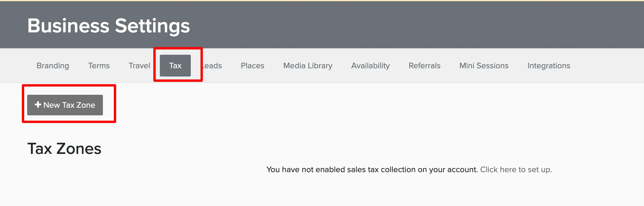Screen dimensions: 644x206
Task: Go to the Travel settings tab
Action: pyautogui.click(x=139, y=66)
